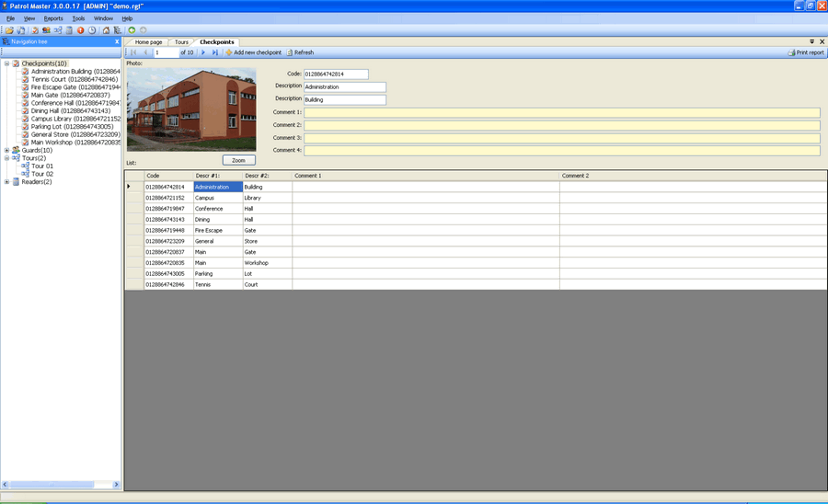Image resolution: width=828 pixels, height=504 pixels.
Task: Collapse the Tours(2) tree node
Action: (x=6, y=158)
